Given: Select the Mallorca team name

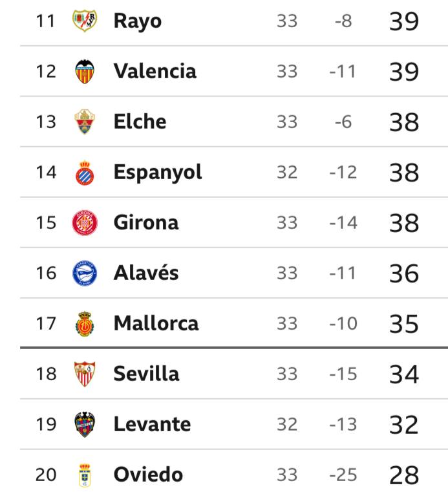Looking at the screenshot, I should click(156, 323).
